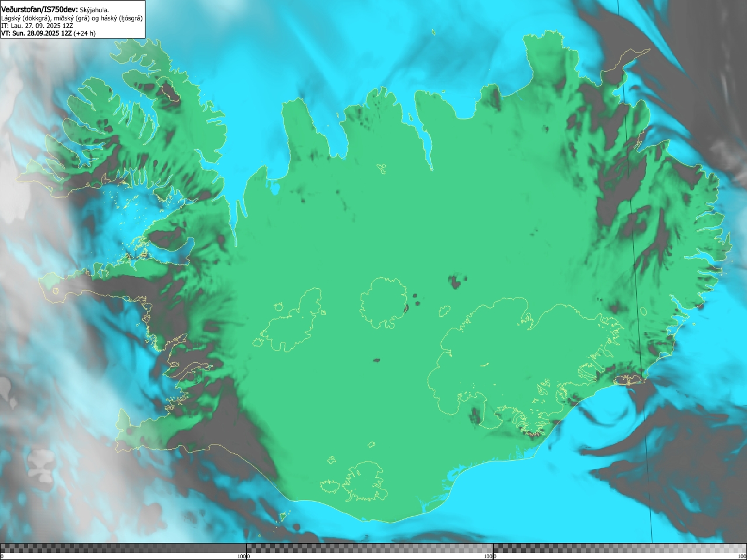Click the middle grey cloud scale bar
This screenshot has width=747, height=560.
[x=369, y=548]
